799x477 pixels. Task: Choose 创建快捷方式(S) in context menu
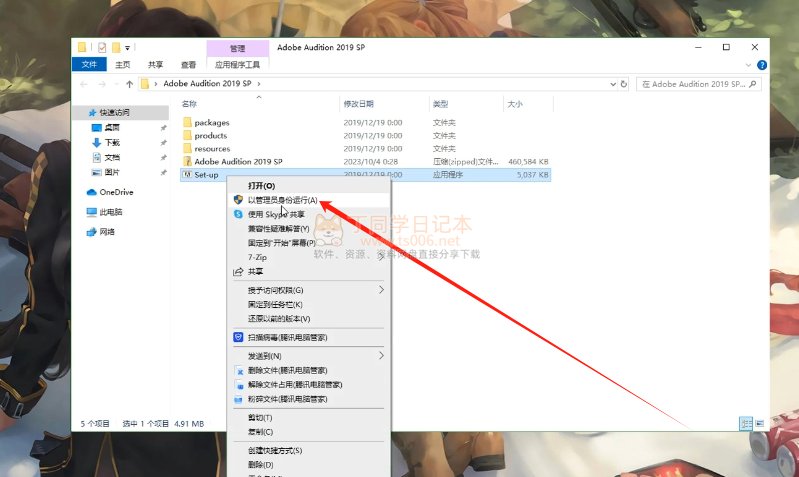[275, 450]
